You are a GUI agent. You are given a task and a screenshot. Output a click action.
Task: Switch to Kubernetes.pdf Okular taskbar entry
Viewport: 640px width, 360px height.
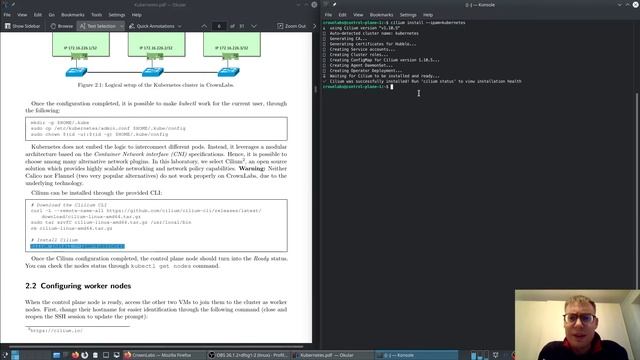tap(331, 355)
